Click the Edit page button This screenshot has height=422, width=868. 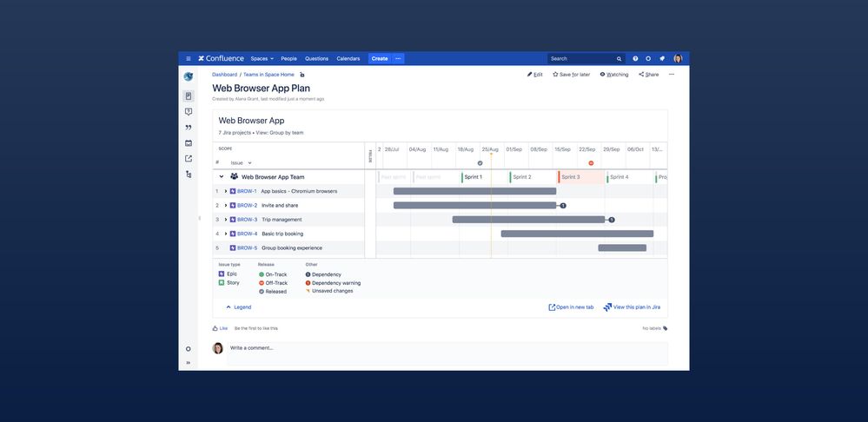click(534, 75)
